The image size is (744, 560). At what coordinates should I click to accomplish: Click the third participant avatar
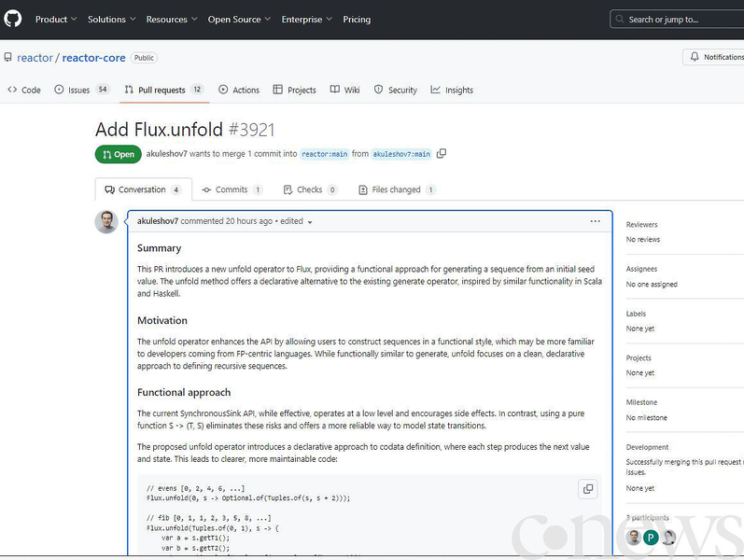(x=668, y=538)
